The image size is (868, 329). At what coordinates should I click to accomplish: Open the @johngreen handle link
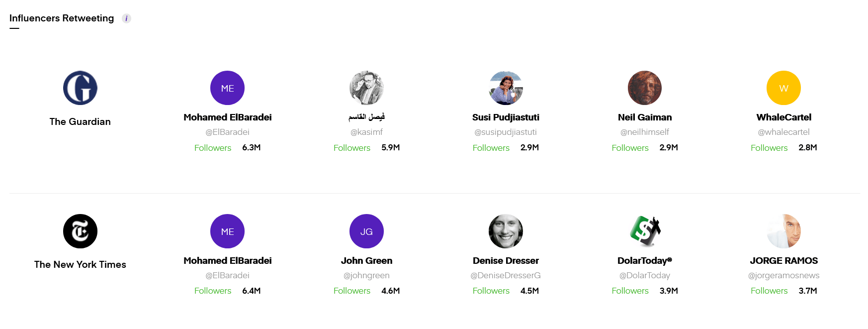[x=366, y=275]
